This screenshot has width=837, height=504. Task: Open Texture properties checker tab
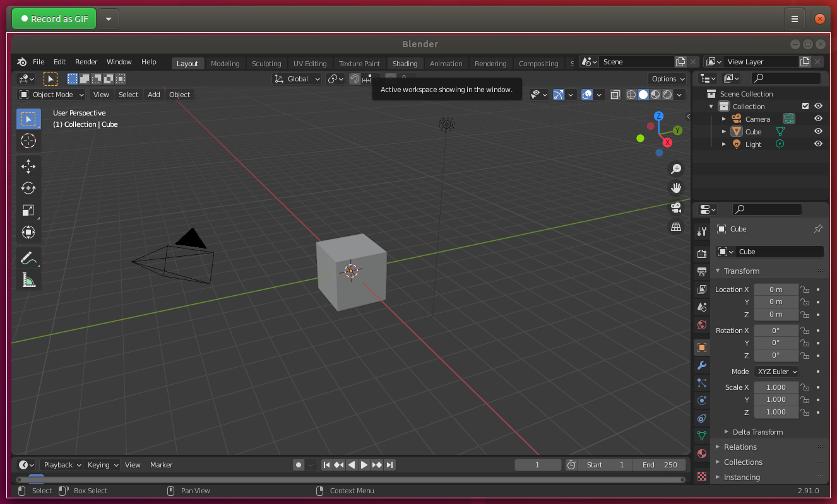[x=701, y=476]
